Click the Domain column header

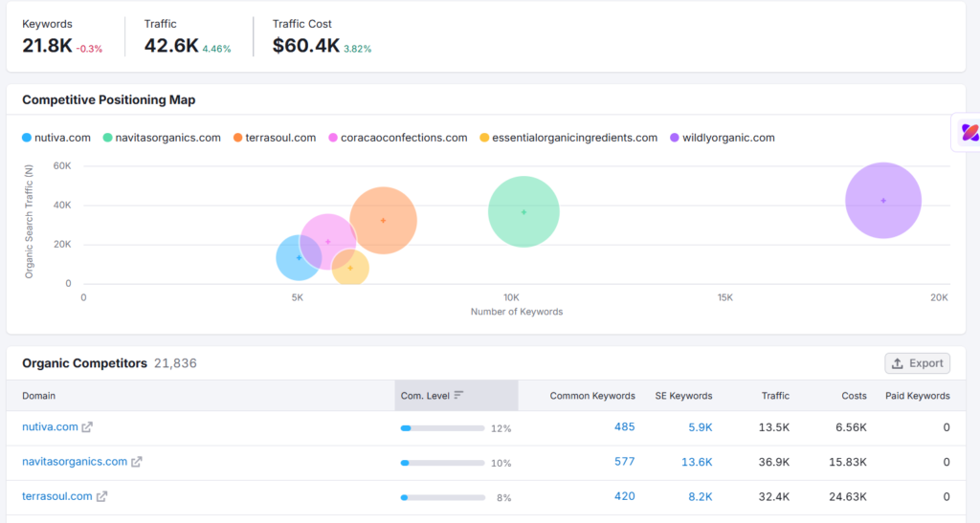point(38,396)
